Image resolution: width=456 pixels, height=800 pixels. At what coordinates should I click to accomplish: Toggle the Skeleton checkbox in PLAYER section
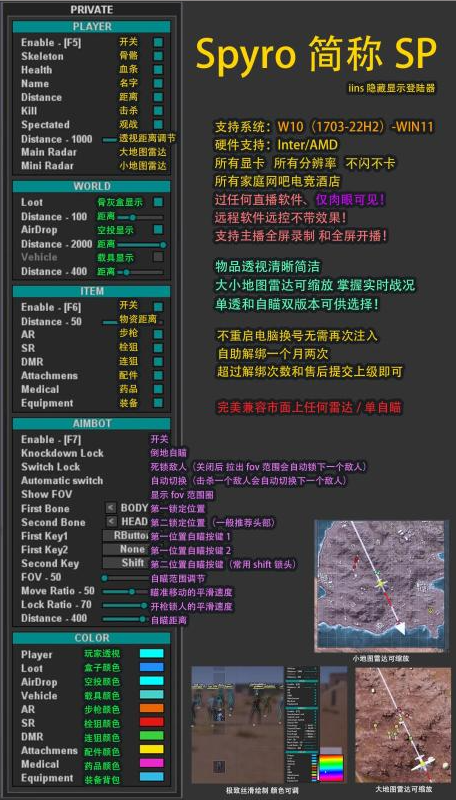158,56
